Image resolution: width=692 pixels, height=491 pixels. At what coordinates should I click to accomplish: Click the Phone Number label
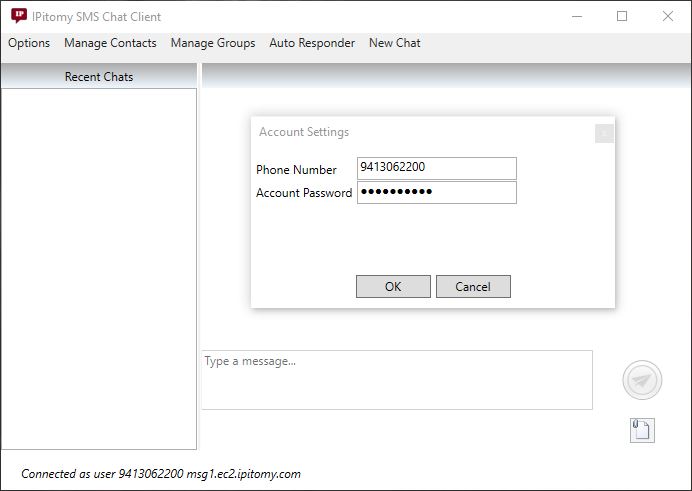[x=296, y=170]
